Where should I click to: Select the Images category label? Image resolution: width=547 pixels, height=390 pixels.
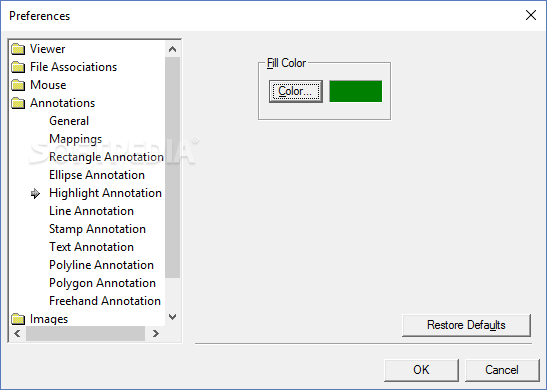(49, 319)
